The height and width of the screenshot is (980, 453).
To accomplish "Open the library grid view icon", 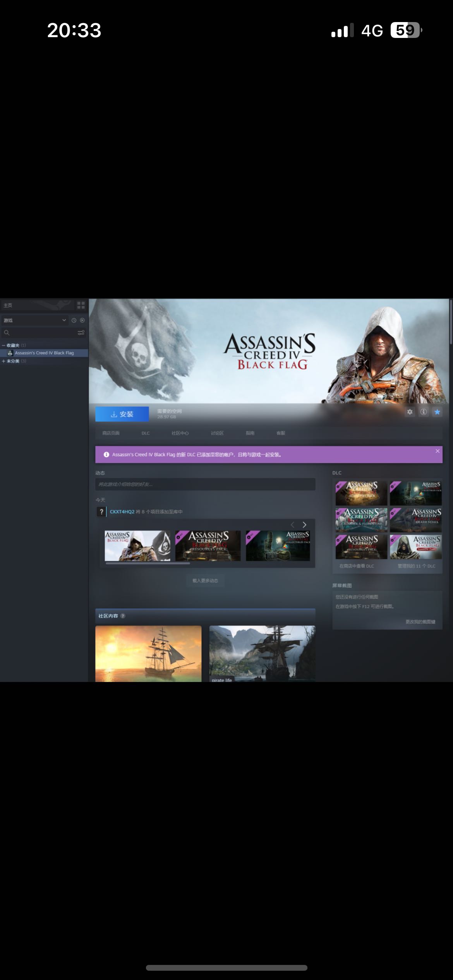I will pyautogui.click(x=81, y=305).
